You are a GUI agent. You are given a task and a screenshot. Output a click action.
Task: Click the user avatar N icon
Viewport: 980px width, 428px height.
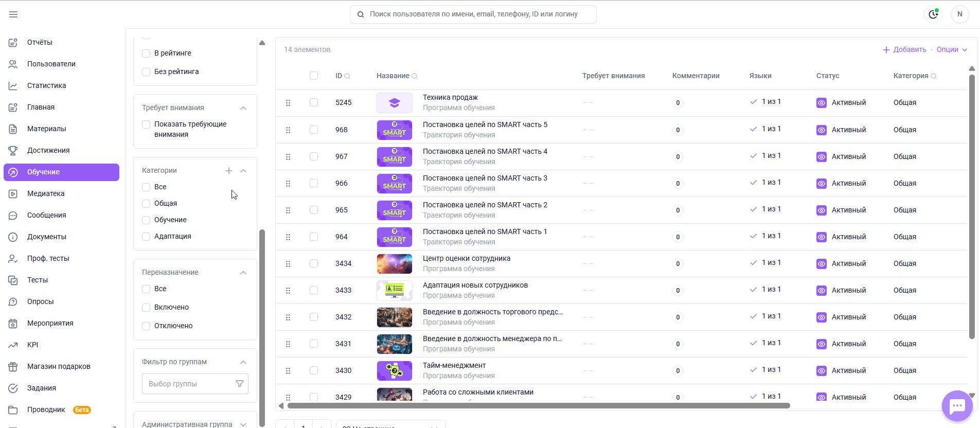click(x=960, y=14)
